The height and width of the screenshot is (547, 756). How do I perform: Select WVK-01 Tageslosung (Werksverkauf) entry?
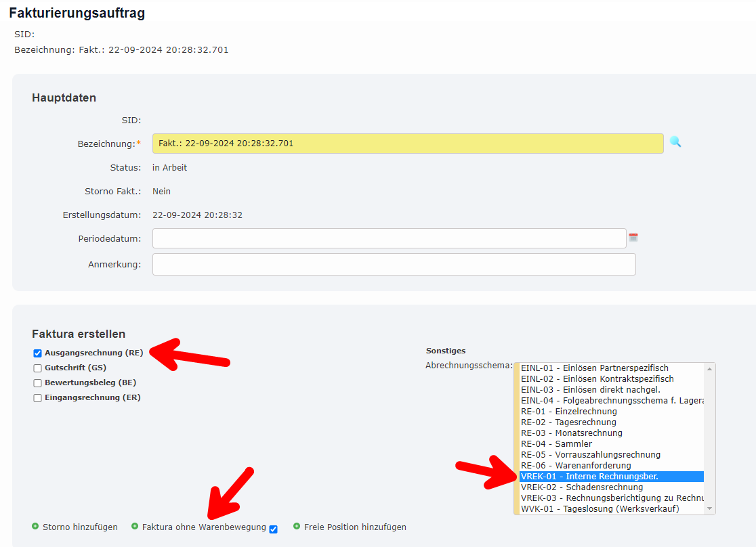600,509
